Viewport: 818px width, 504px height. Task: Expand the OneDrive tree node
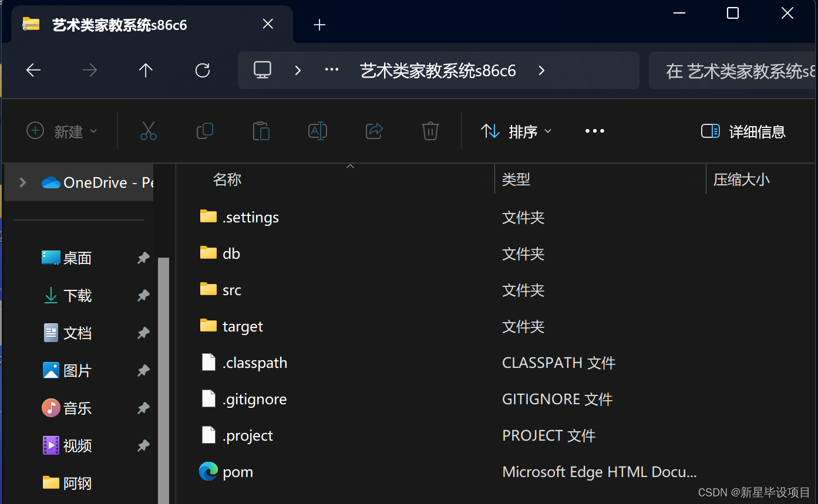[23, 182]
